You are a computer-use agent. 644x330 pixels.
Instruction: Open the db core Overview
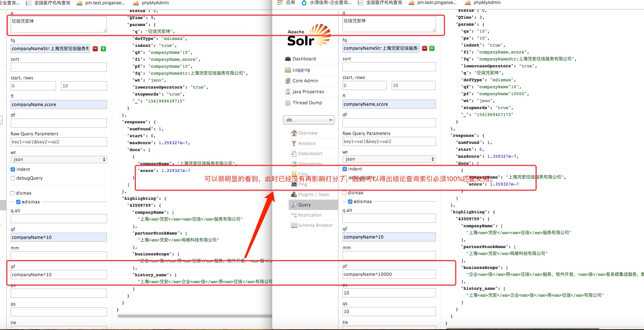(307, 133)
